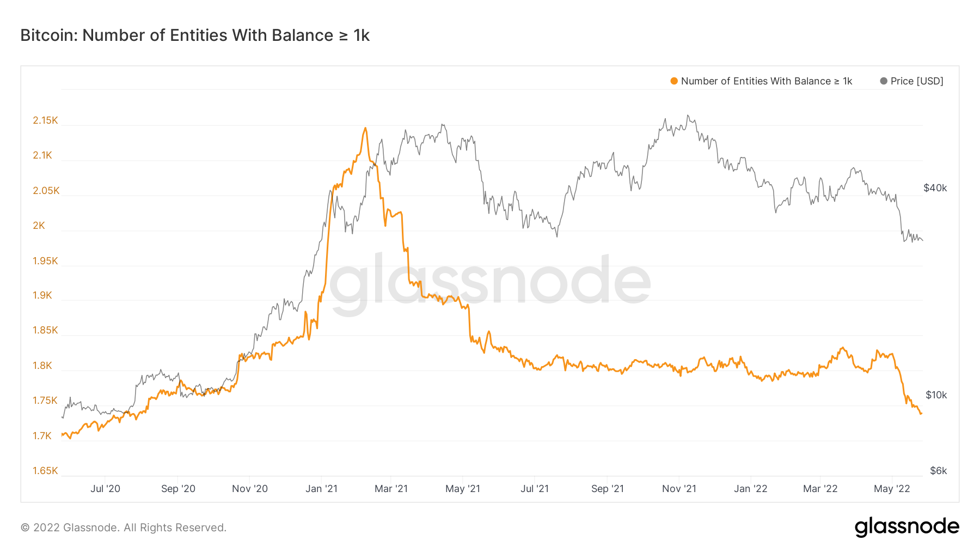The height and width of the screenshot is (552, 980).
Task: Click the May '22 x-axis label
Action: [892, 489]
